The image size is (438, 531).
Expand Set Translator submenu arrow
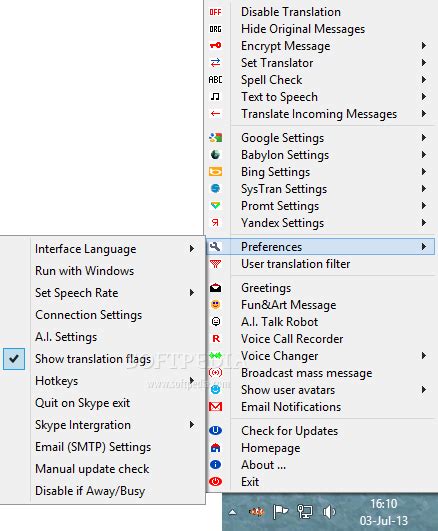[x=423, y=63]
